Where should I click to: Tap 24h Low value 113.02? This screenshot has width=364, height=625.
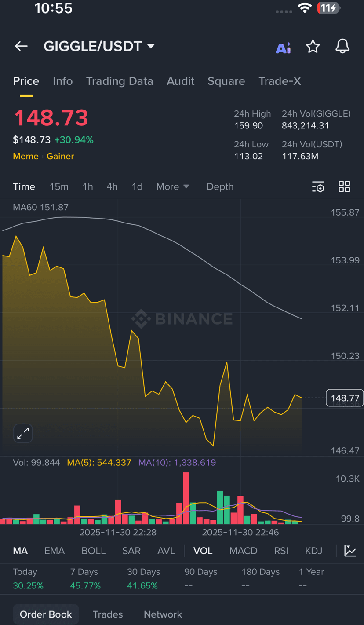click(248, 156)
